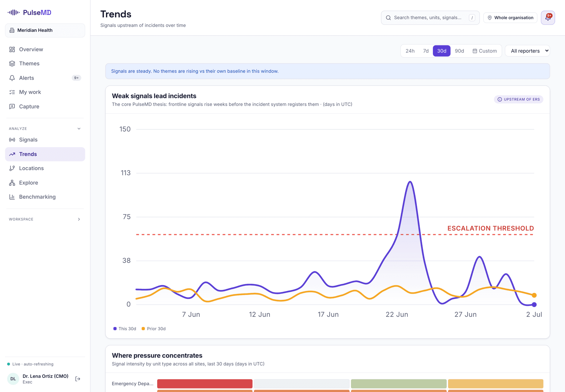565x392 pixels.
Task: Click the light gray Emergency Department heatmap cell
Action: (x=302, y=384)
